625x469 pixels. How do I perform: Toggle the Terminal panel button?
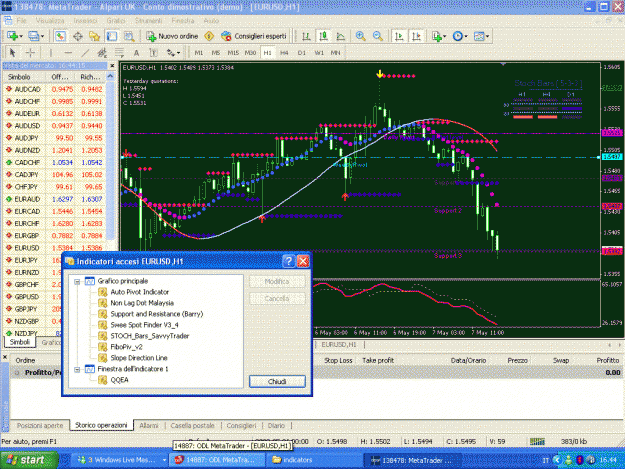tap(112, 36)
